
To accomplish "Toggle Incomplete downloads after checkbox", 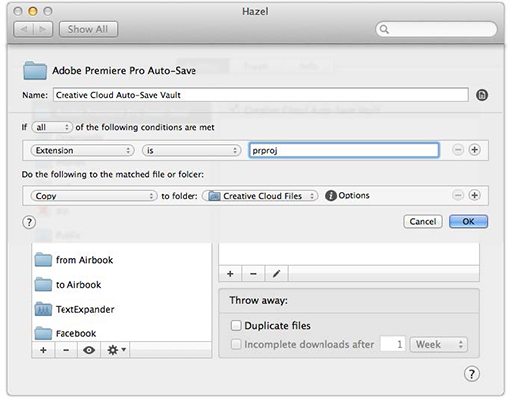I will click(x=236, y=344).
